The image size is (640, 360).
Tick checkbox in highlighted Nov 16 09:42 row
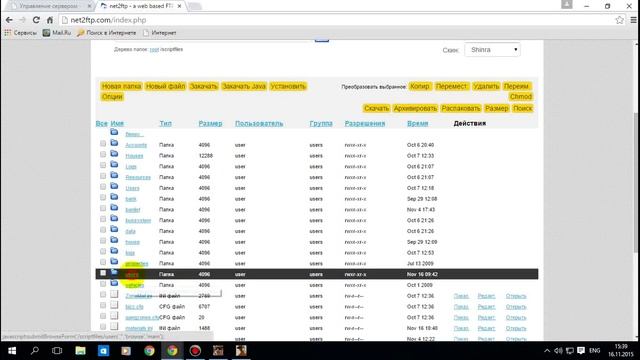pos(103,273)
